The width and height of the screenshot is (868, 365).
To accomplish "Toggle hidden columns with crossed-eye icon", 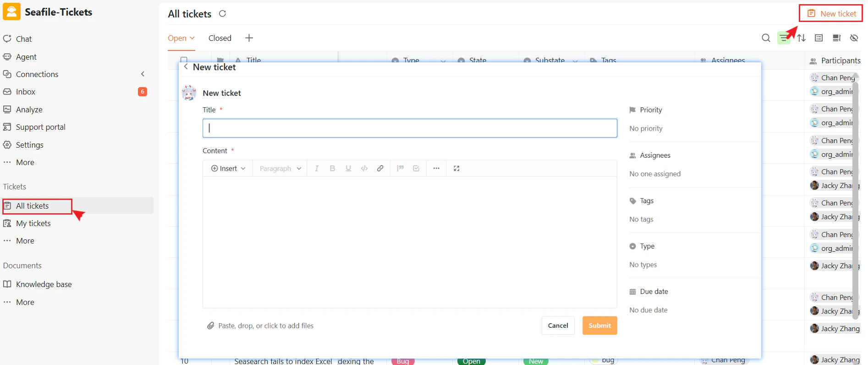I will click(x=854, y=38).
